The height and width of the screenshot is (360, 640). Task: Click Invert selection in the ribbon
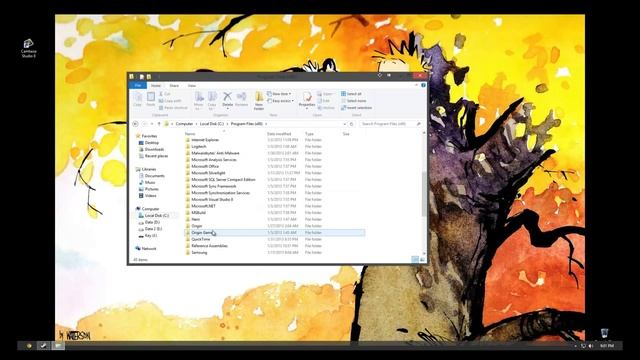point(356,108)
